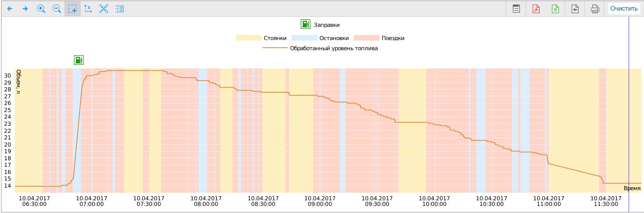Click the back arrow in chart toolbar

click(x=10, y=9)
